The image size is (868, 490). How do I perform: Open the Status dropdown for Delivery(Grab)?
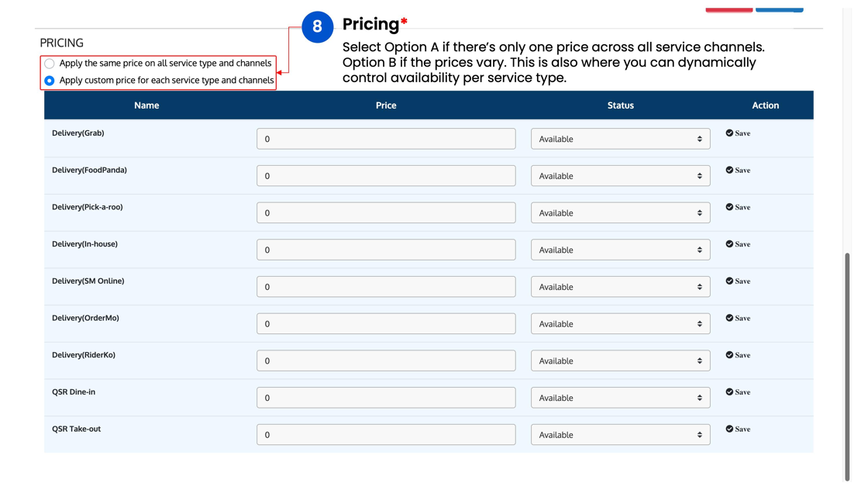coord(621,139)
